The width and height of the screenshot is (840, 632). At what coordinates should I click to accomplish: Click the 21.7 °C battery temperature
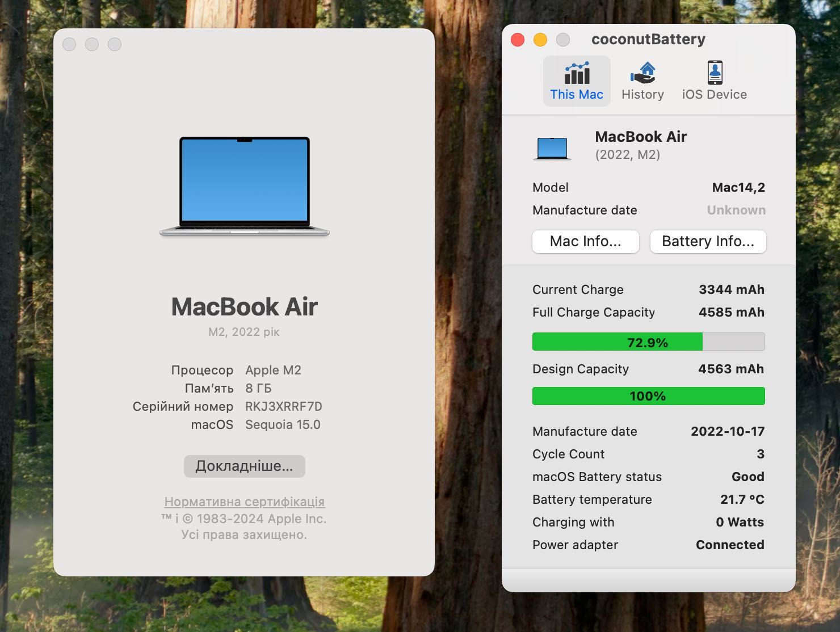742,499
